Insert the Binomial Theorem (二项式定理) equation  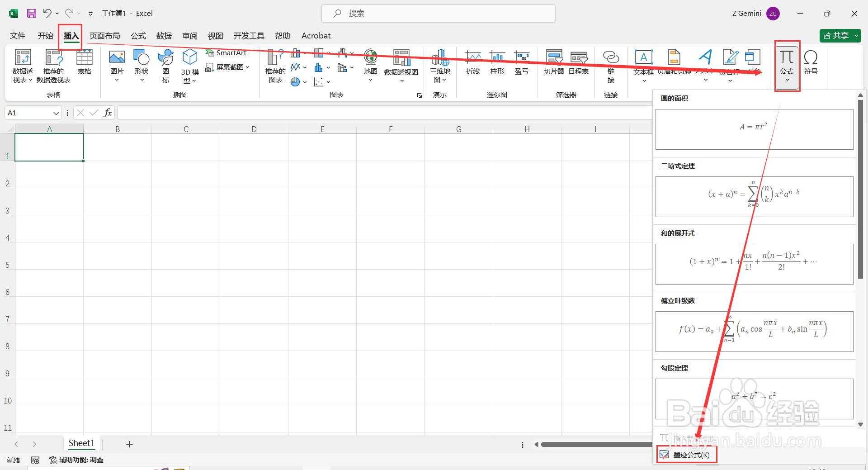tap(754, 196)
